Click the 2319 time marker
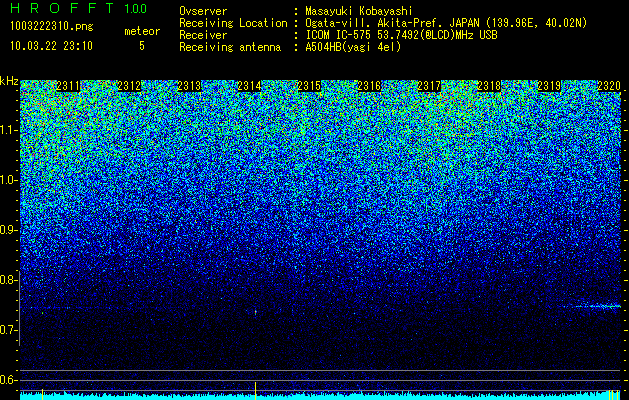The image size is (629, 400). click(549, 86)
